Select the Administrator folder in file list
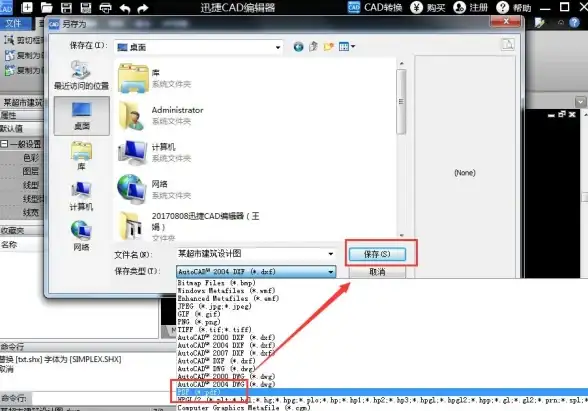This screenshot has height=411, width=588. (160, 115)
